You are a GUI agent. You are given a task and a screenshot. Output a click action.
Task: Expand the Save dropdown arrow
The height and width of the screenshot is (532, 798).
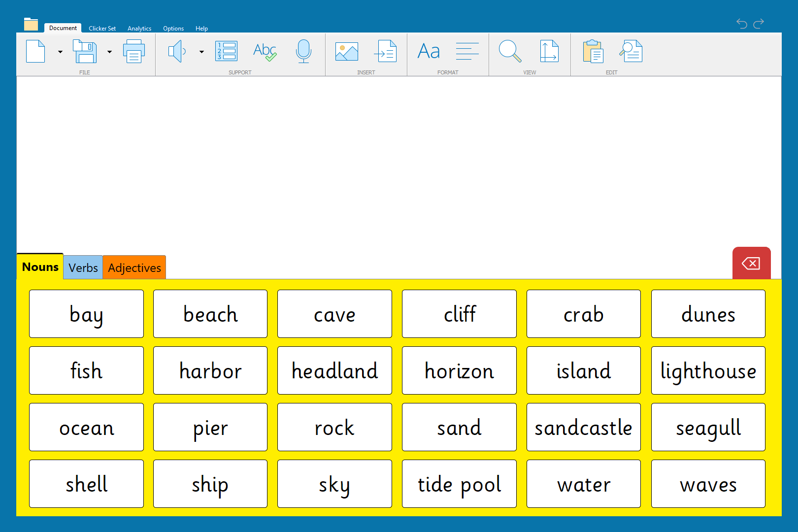[x=109, y=52]
